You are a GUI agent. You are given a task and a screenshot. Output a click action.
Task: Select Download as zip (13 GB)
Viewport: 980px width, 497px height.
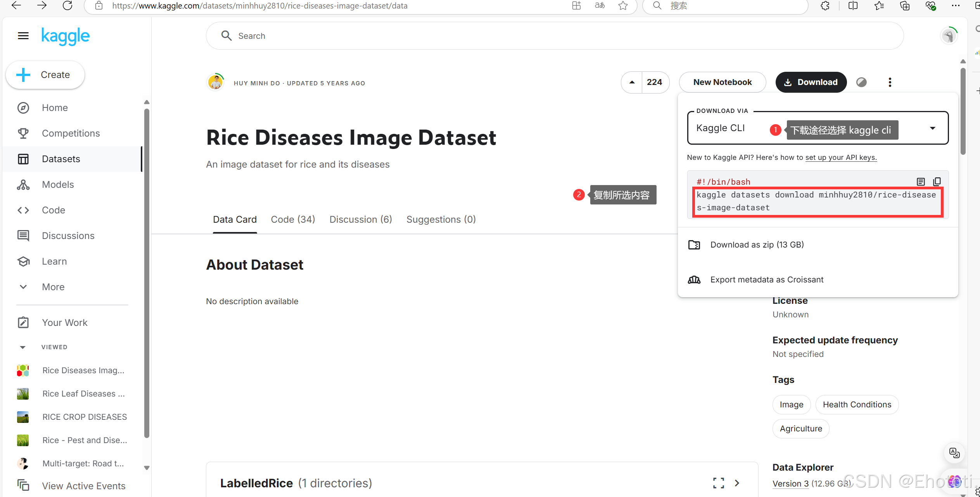tap(757, 245)
